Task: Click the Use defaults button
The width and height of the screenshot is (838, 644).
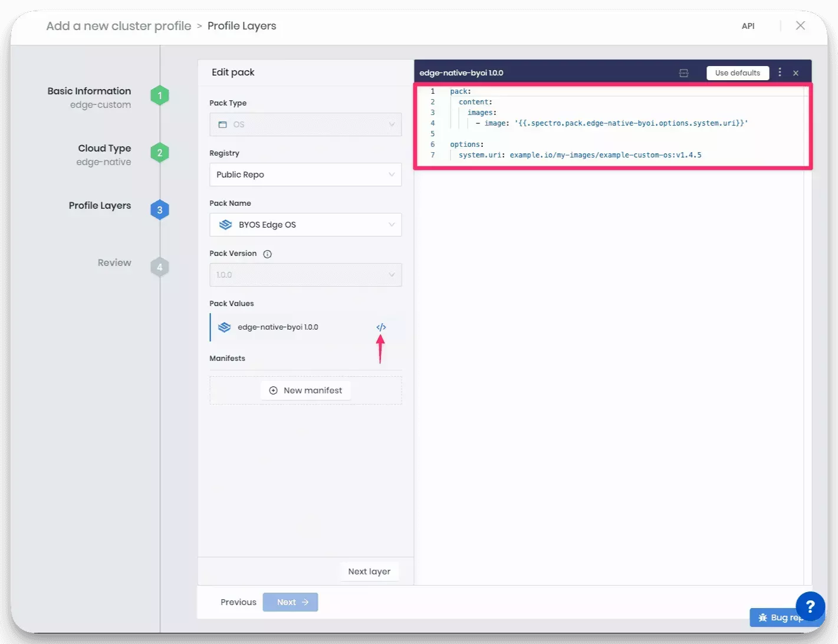Action: point(737,73)
